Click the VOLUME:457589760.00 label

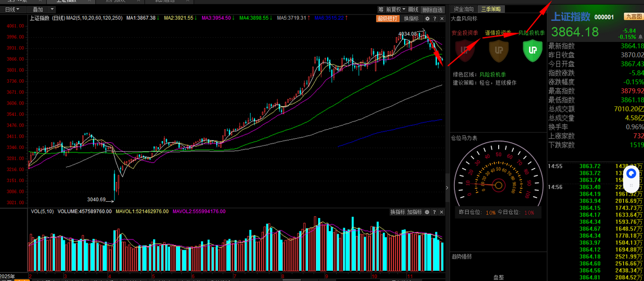click(x=84, y=211)
